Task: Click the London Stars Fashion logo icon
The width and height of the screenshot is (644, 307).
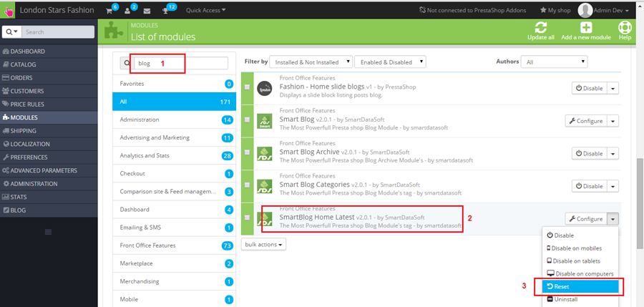Action: pos(8,10)
